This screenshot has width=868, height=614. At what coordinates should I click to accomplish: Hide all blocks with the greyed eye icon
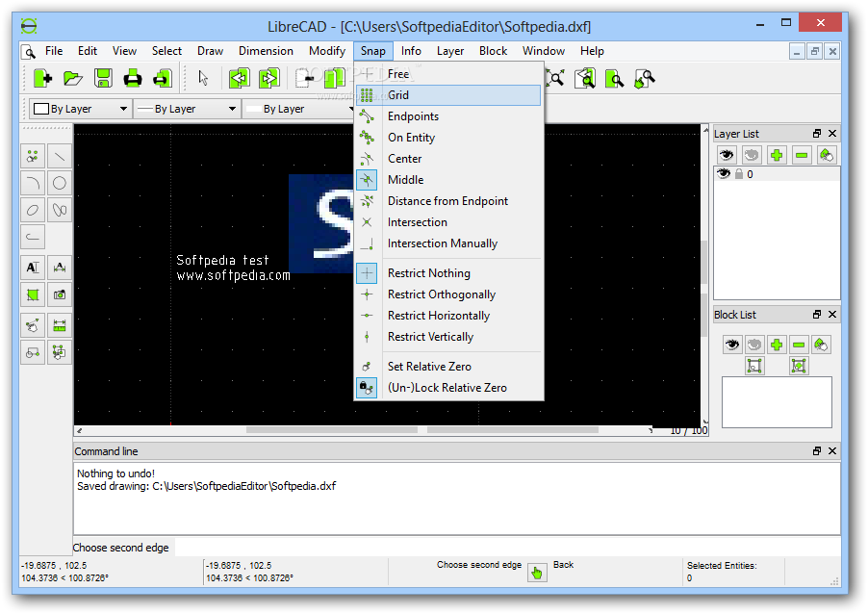tap(753, 345)
